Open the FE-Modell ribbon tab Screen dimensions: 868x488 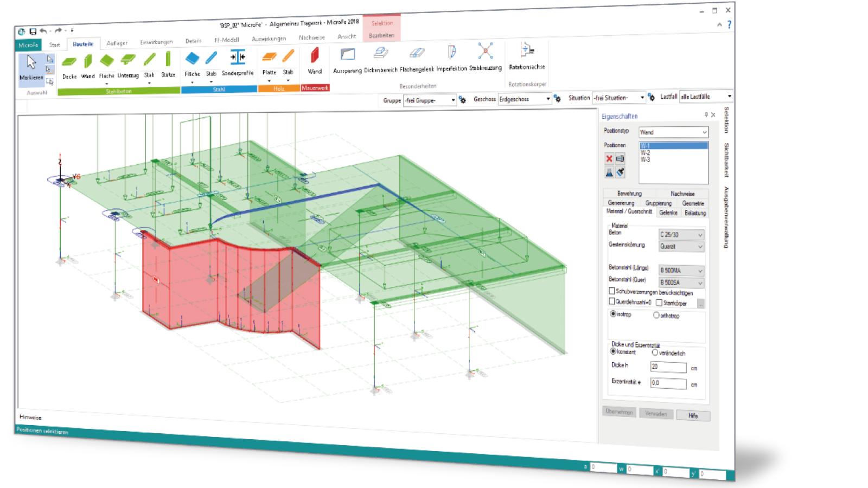click(226, 40)
